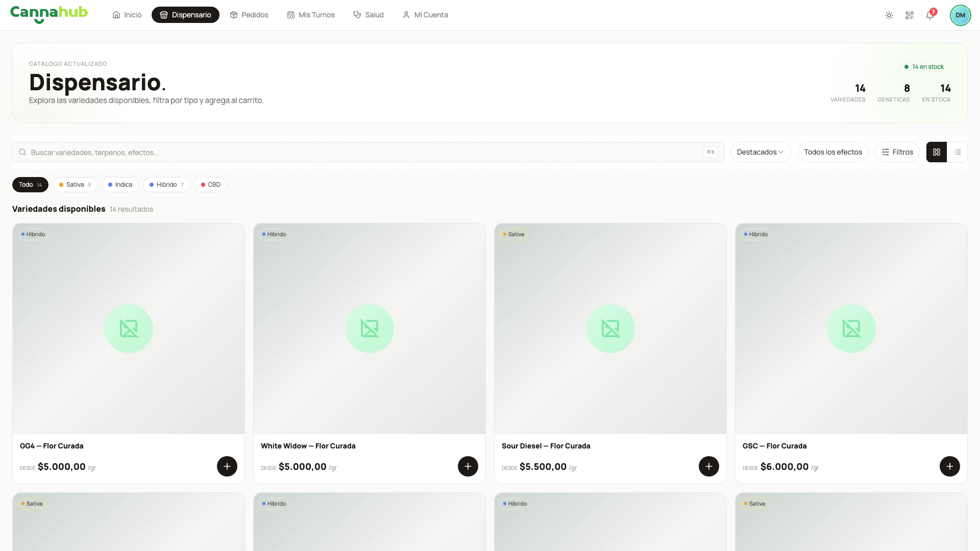Viewport: 980px width, 551px height.
Task: Toggle the light/dark theme sun icon
Action: tap(889, 15)
